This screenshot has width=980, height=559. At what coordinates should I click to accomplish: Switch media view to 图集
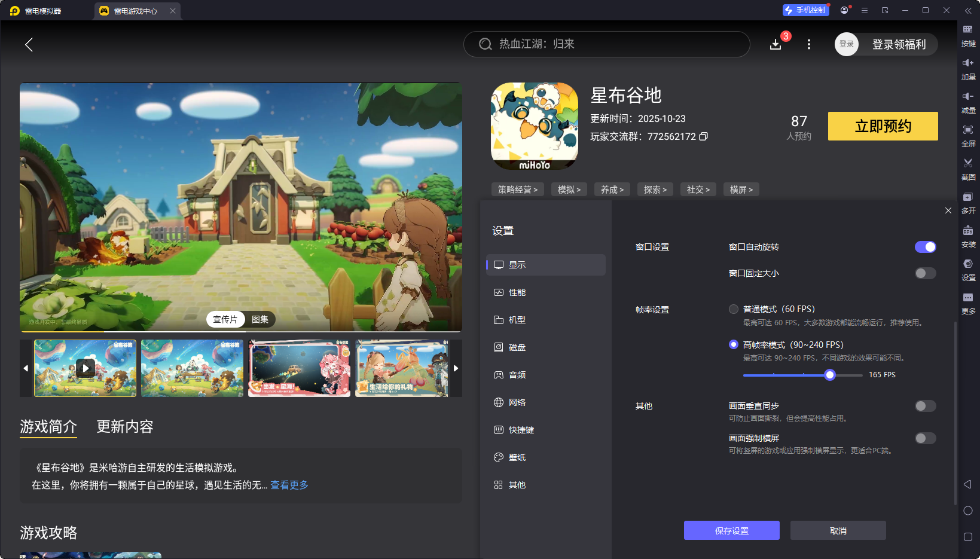click(x=260, y=319)
